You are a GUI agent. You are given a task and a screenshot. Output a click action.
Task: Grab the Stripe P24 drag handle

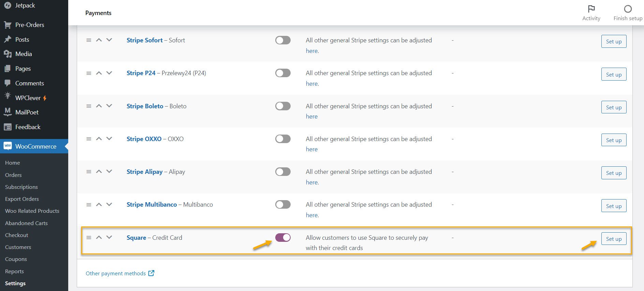tap(89, 73)
